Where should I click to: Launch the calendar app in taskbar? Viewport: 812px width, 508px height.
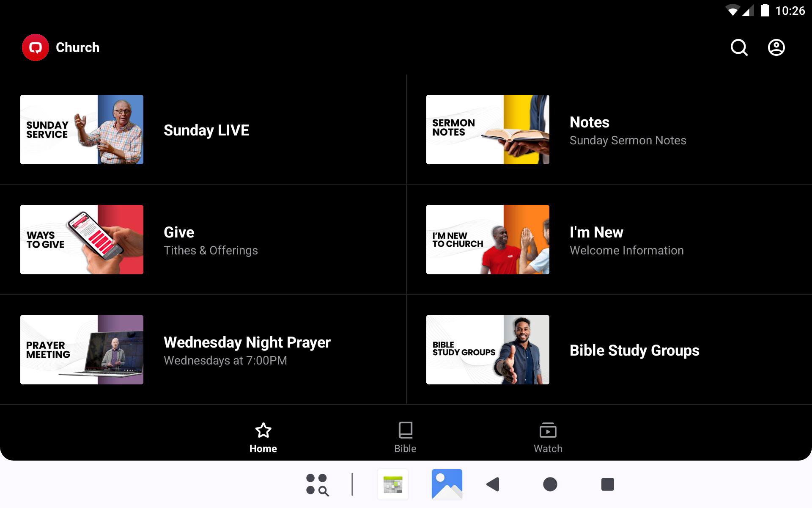[393, 484]
